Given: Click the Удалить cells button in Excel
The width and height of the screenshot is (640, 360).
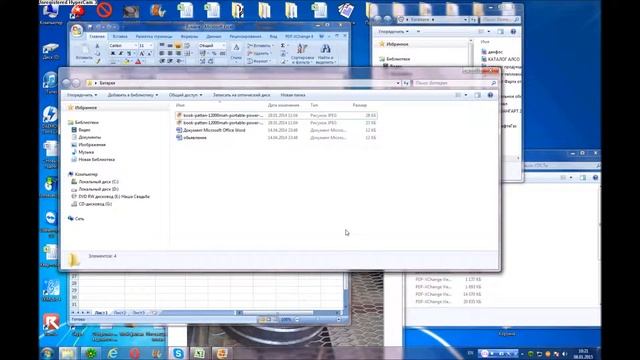Looking at the screenshot, I should tap(259, 53).
